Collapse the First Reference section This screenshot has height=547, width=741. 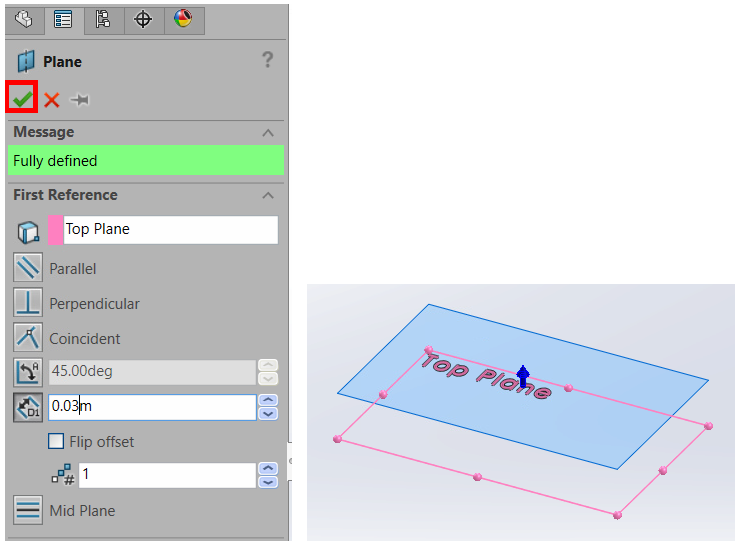(x=267, y=195)
